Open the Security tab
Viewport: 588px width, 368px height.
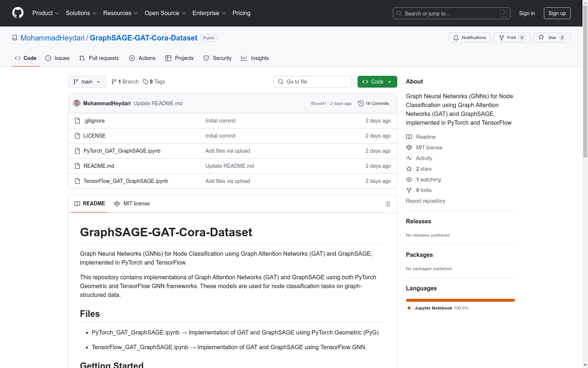[x=218, y=58]
